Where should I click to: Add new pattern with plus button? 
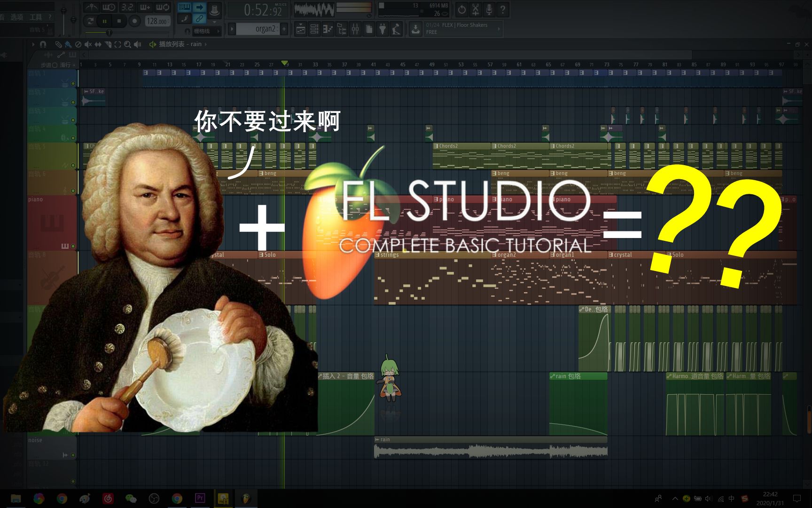coord(284,29)
